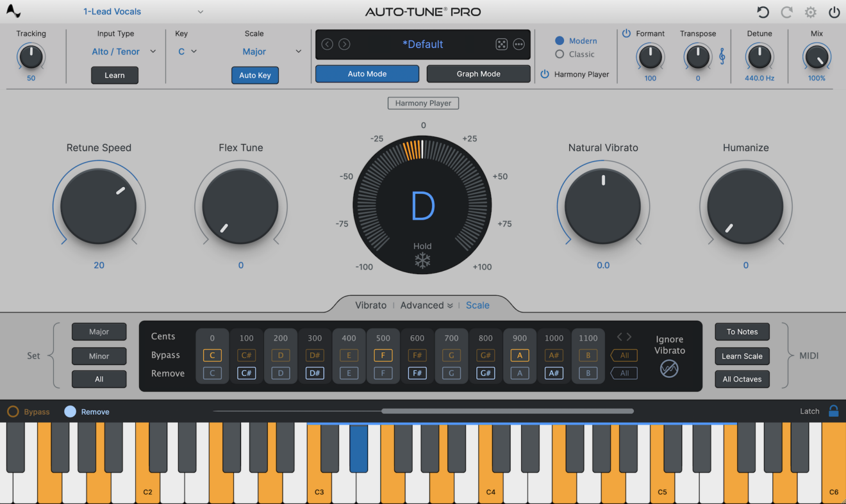Toggle the Formant power button
Image resolution: width=846 pixels, height=504 pixels.
627,33
